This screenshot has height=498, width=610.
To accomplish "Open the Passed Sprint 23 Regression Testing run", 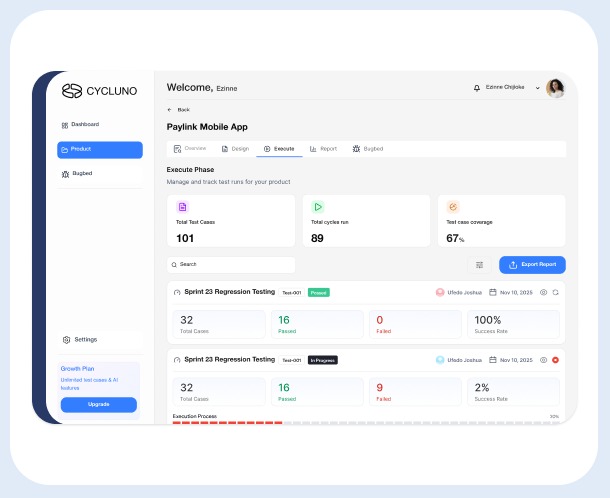I will click(230, 292).
